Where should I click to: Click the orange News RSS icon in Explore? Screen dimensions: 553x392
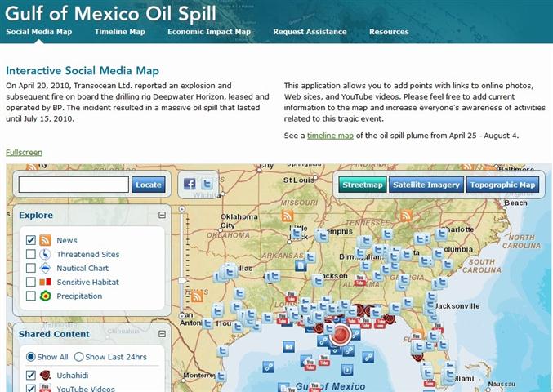[x=45, y=240]
